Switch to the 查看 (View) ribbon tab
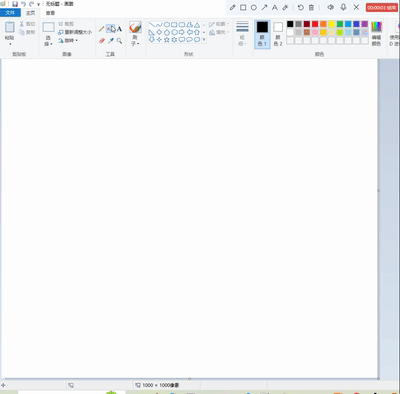 pyautogui.click(x=50, y=13)
